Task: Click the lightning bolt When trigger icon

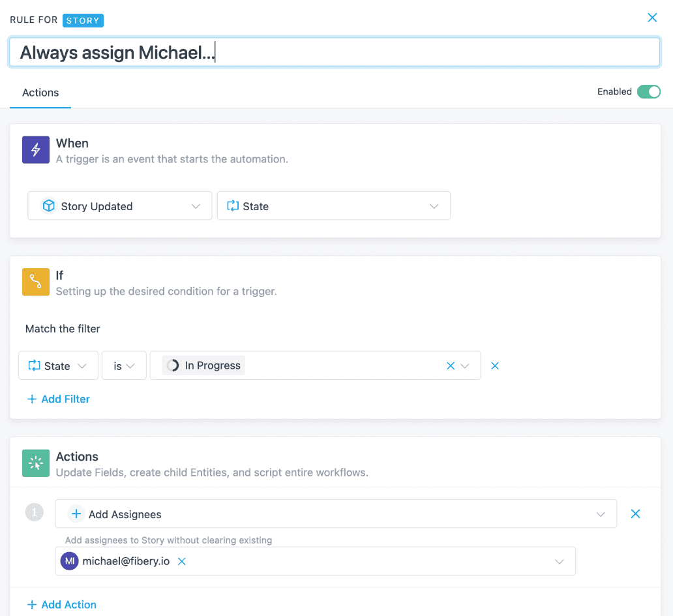Action: (35, 149)
